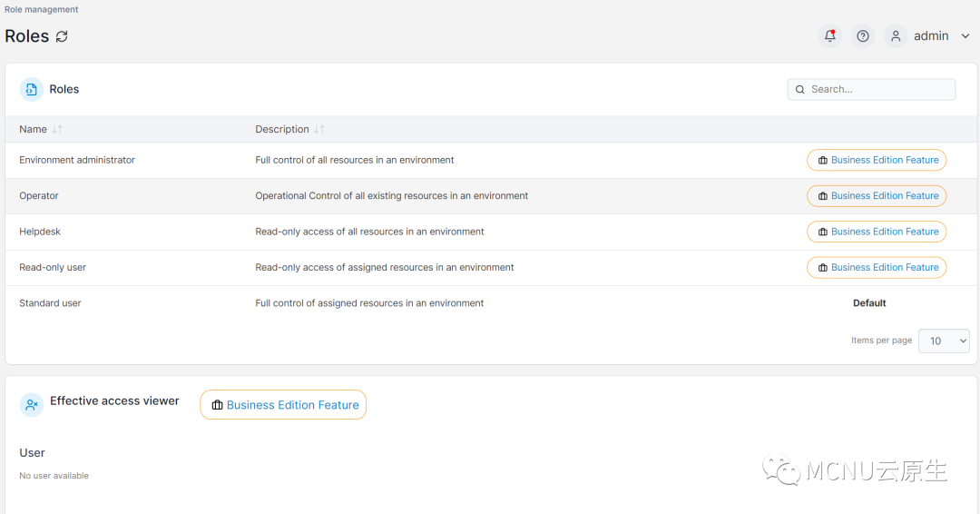Expand the admin account dropdown chevron

tap(965, 36)
